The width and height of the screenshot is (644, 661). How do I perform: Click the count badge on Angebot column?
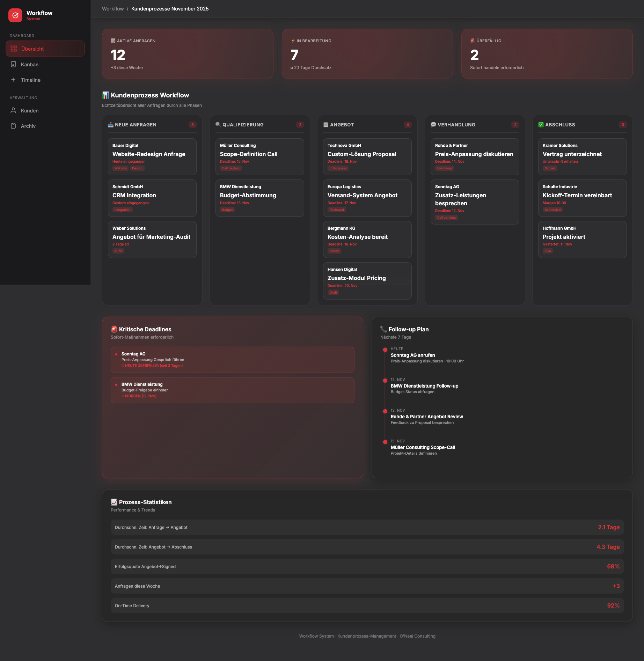408,124
